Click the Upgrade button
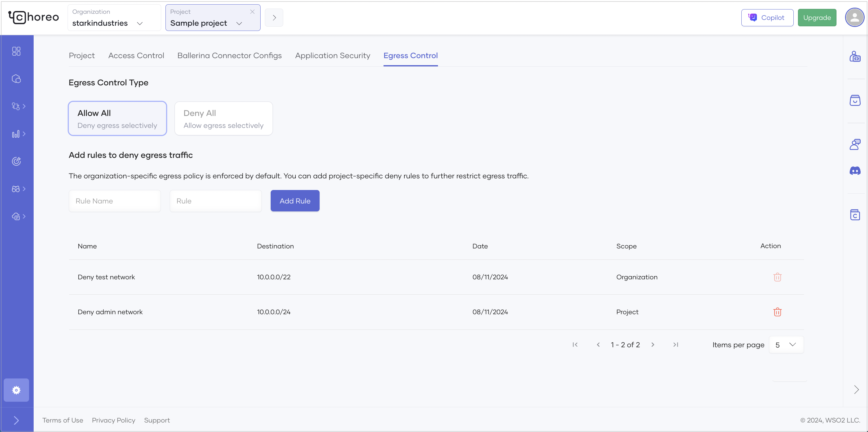Screen dimensions: 868x432 (817, 17)
